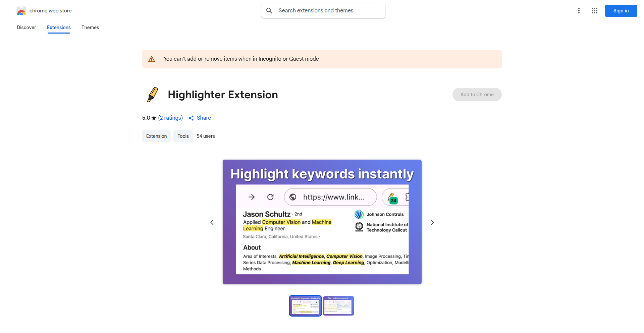Switch to the Extensions tab

click(x=59, y=27)
